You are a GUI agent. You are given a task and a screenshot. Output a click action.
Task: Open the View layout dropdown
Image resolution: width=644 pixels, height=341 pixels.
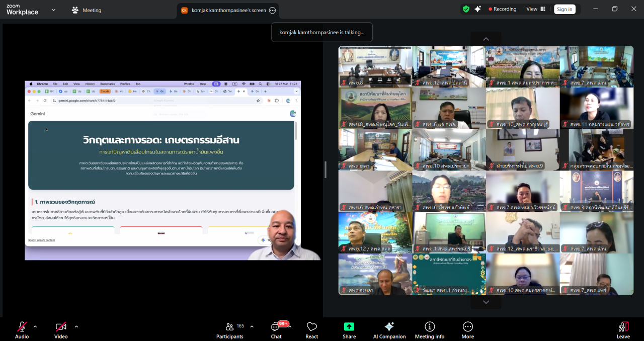tap(535, 9)
